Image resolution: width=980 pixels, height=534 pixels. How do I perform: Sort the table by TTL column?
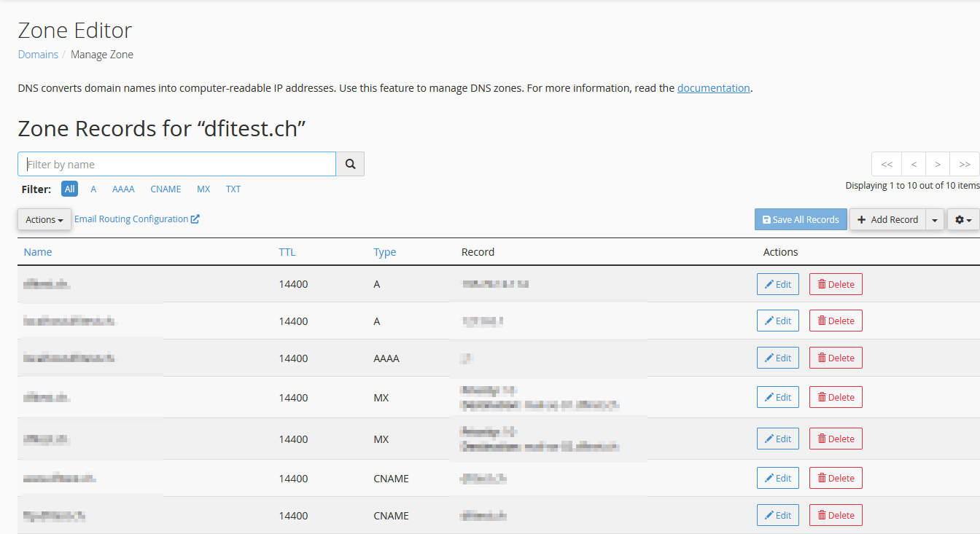(287, 252)
